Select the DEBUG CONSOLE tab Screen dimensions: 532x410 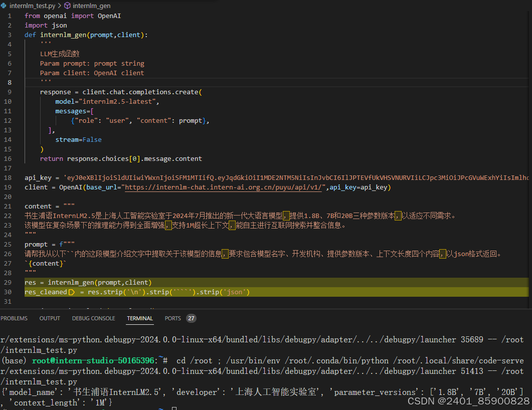pyautogui.click(x=93, y=318)
